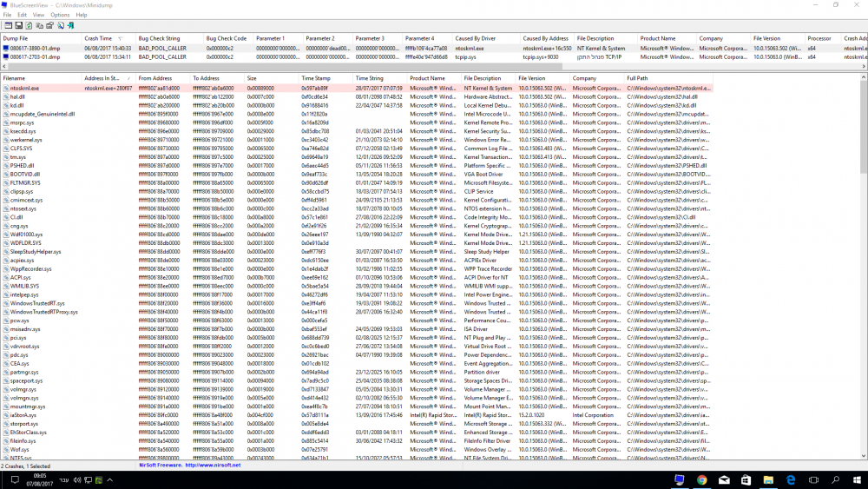
Task: Select the pci.sys row
Action: coord(357,338)
